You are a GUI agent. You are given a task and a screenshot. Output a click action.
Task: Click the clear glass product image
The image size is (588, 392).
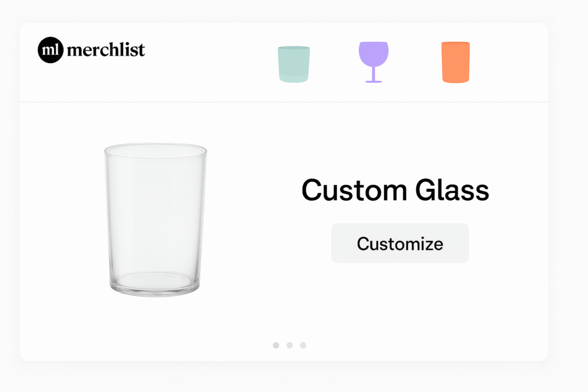pyautogui.click(x=155, y=220)
